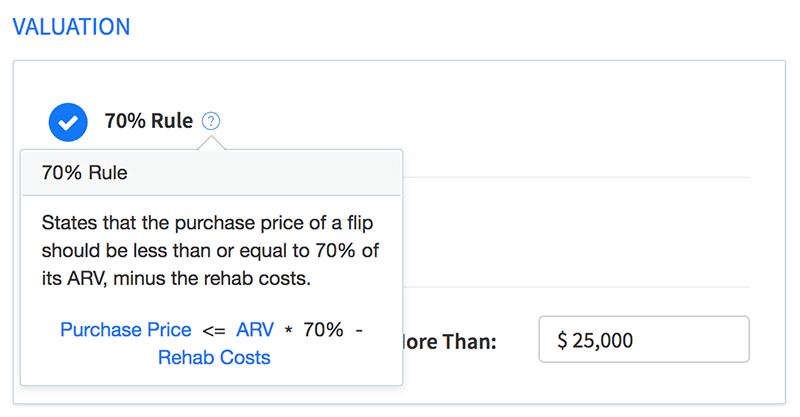Select the Rehab Costs link
The height and width of the screenshot is (417, 800).
pos(214,357)
